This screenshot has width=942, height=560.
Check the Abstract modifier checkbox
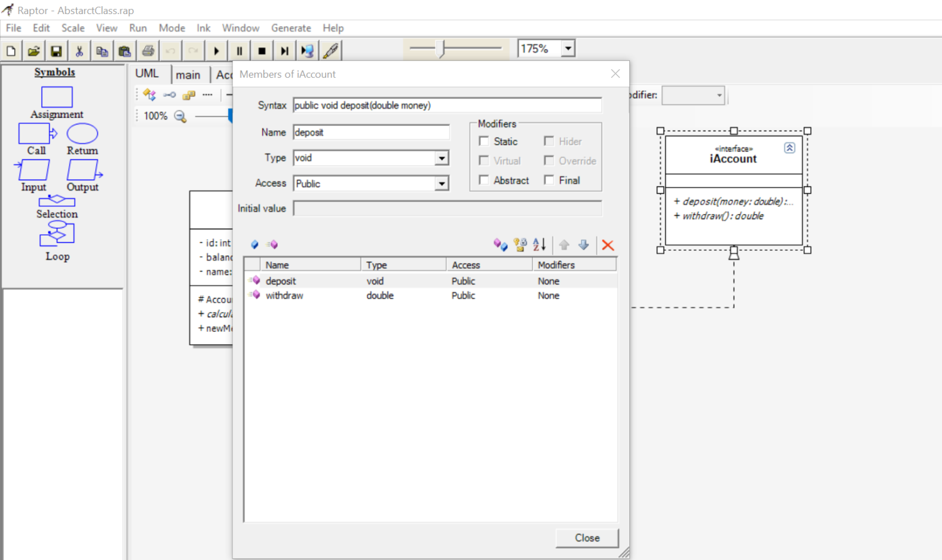(x=484, y=180)
